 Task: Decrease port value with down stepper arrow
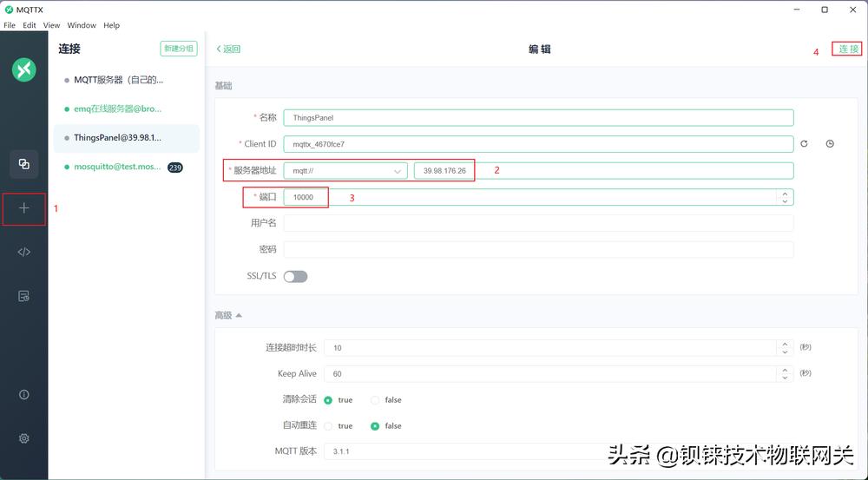(785, 201)
